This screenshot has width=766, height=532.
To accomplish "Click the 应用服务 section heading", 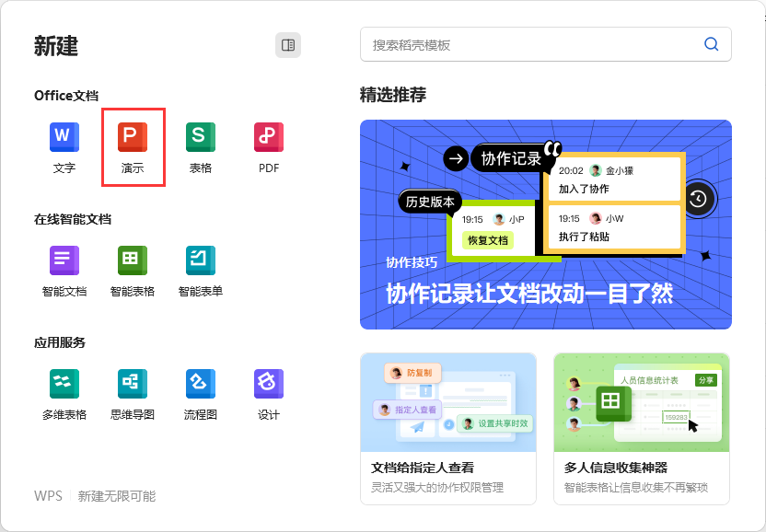I will (60, 342).
